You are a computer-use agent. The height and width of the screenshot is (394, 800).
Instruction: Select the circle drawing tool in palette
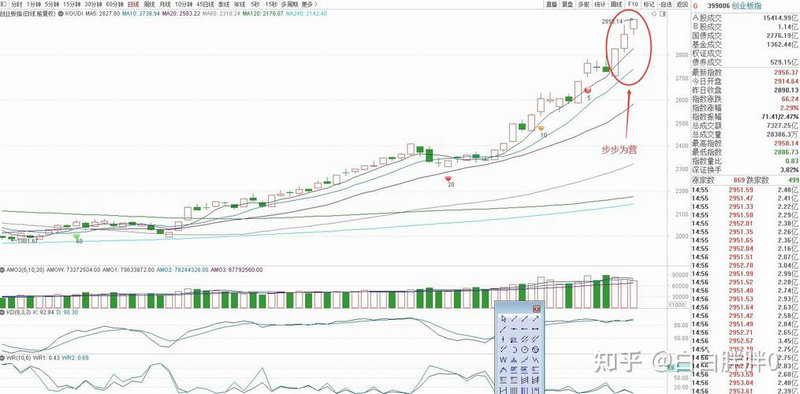[x=524, y=350]
